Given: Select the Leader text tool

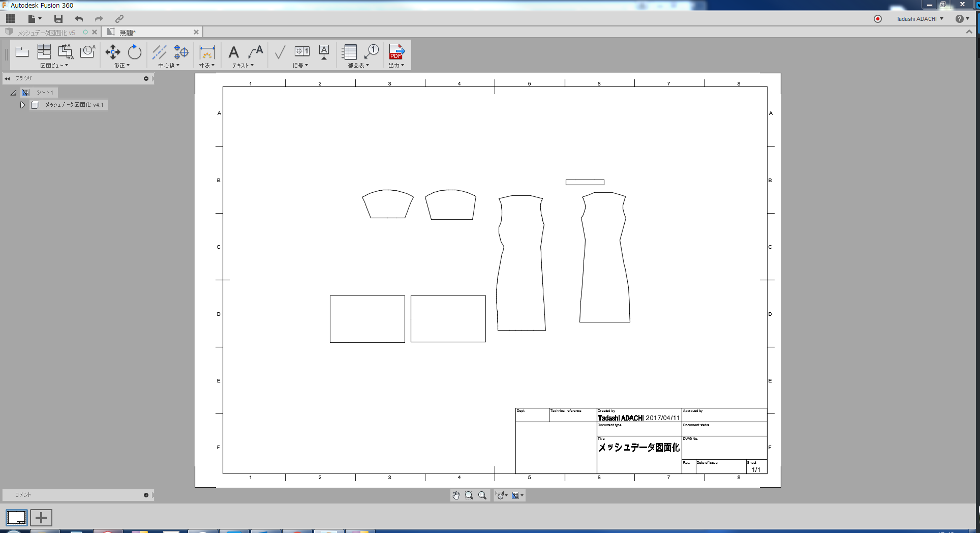Looking at the screenshot, I should click(x=256, y=52).
